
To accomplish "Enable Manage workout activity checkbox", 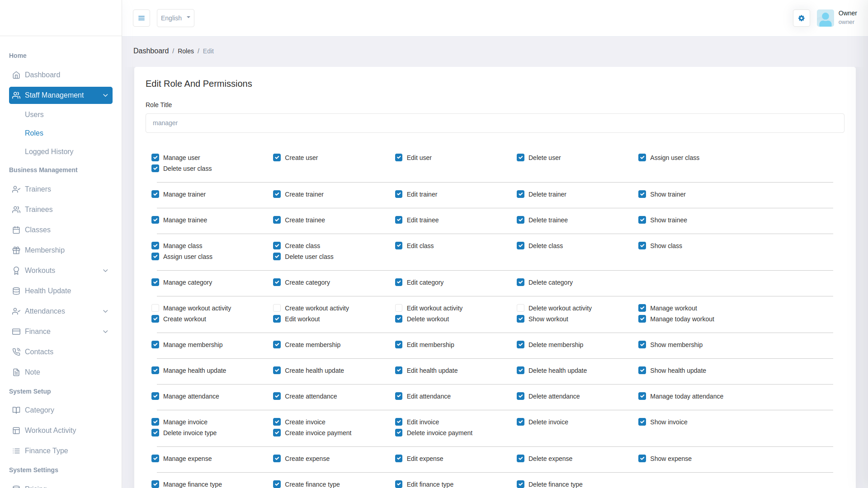I will point(155,308).
